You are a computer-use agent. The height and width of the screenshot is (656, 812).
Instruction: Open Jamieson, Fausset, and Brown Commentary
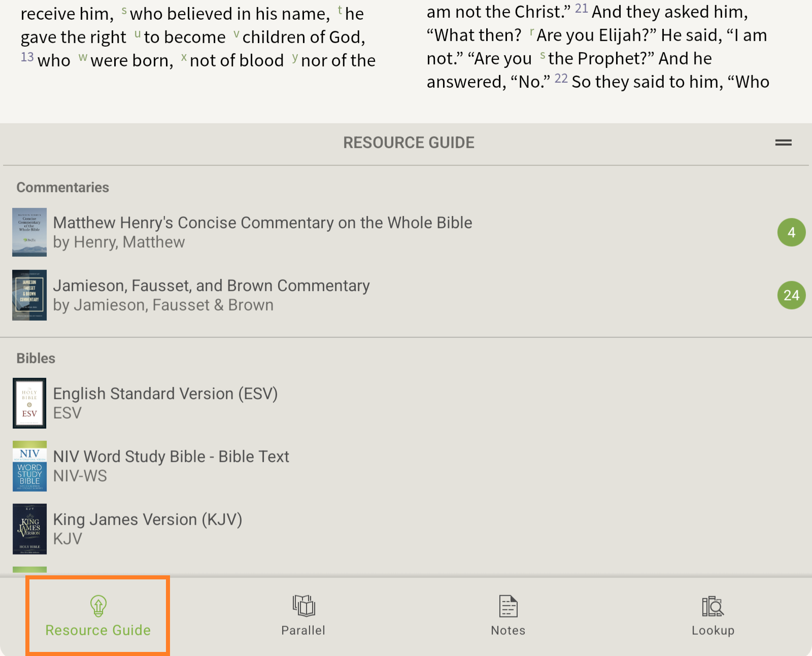pos(211,286)
